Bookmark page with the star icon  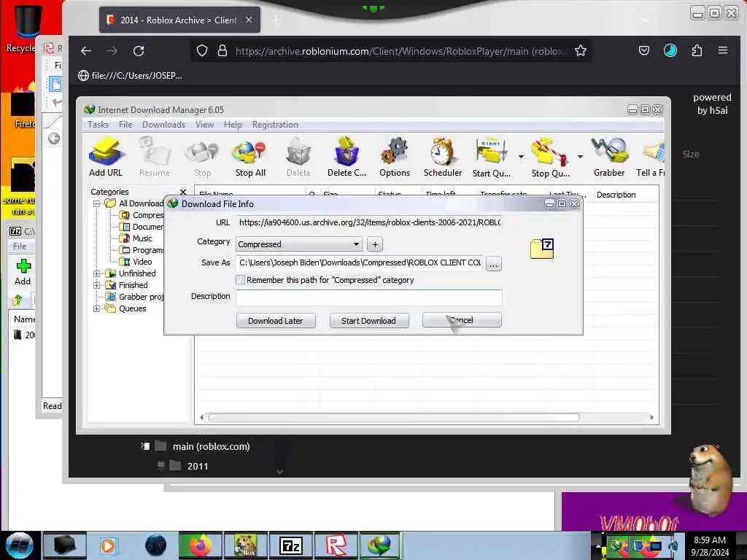pyautogui.click(x=580, y=51)
